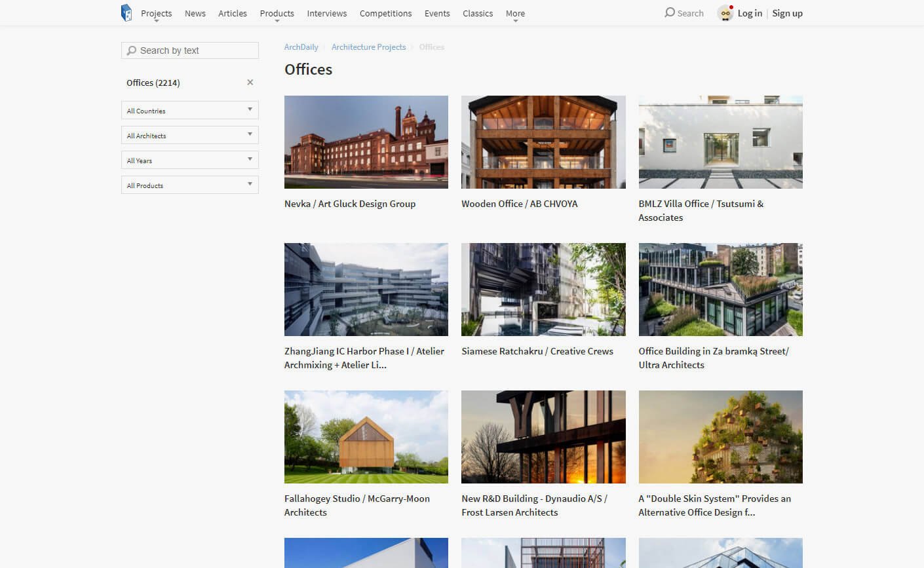
Task: Remove the Offices (2214) filter via the X
Action: (x=250, y=82)
